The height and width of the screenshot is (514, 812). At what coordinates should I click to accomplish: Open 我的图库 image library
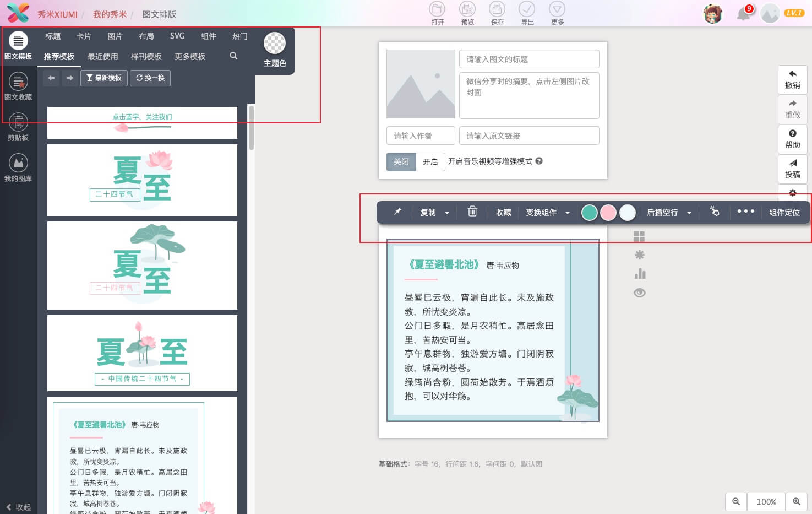click(18, 169)
